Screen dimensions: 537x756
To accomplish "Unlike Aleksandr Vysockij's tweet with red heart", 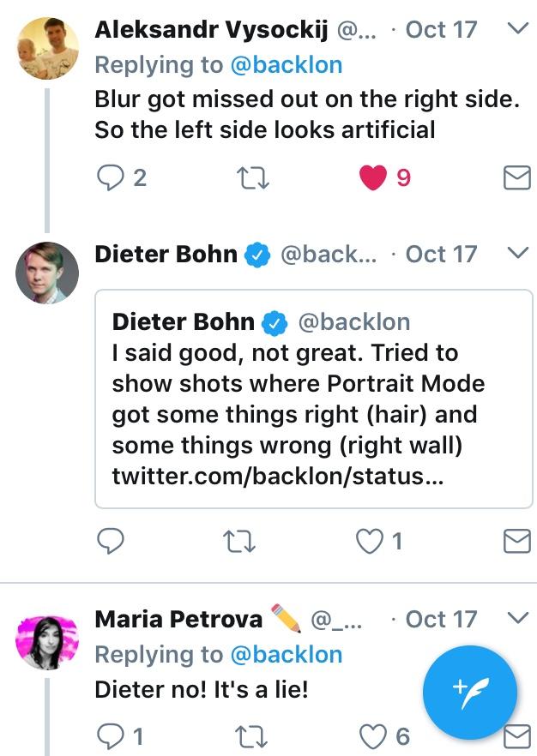I will pyautogui.click(x=372, y=177).
